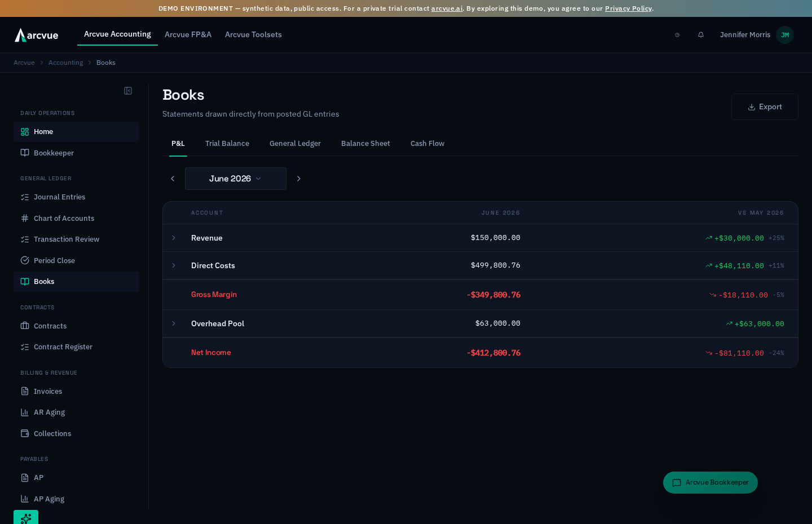This screenshot has height=524, width=812.
Task: Open the Balance Sheet tab
Action: 365,144
